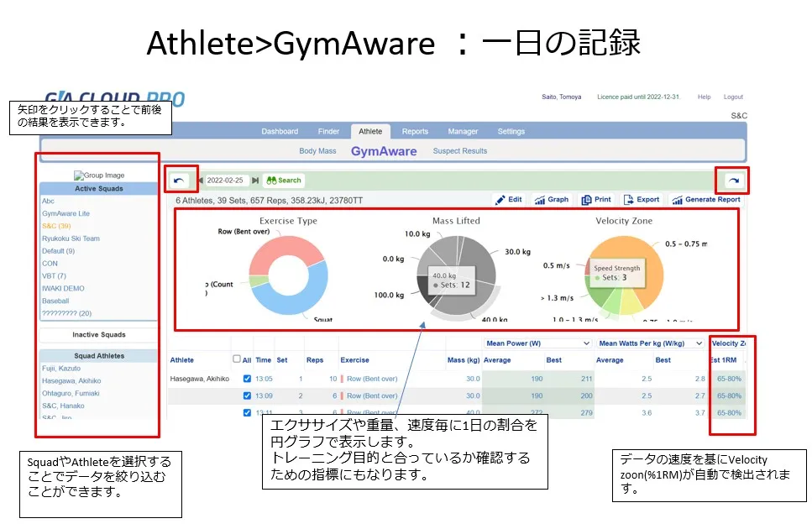Export the day's data
The height and width of the screenshot is (529, 812).
pyautogui.click(x=642, y=200)
